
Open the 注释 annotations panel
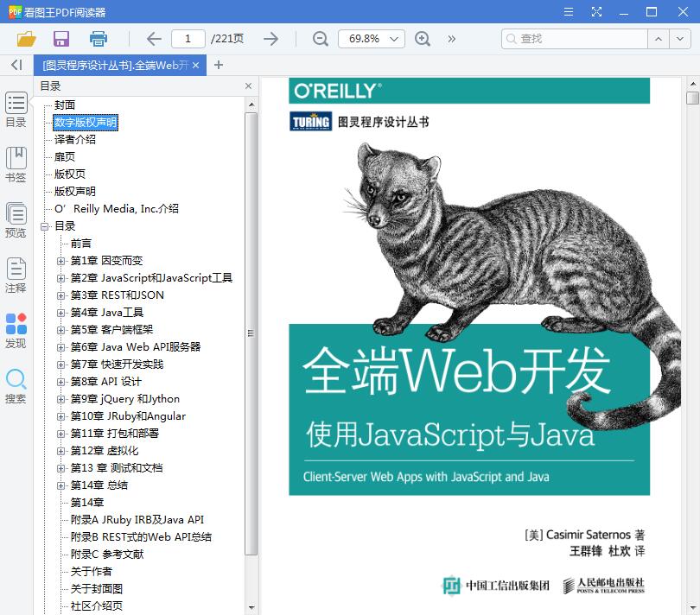pos(16,276)
